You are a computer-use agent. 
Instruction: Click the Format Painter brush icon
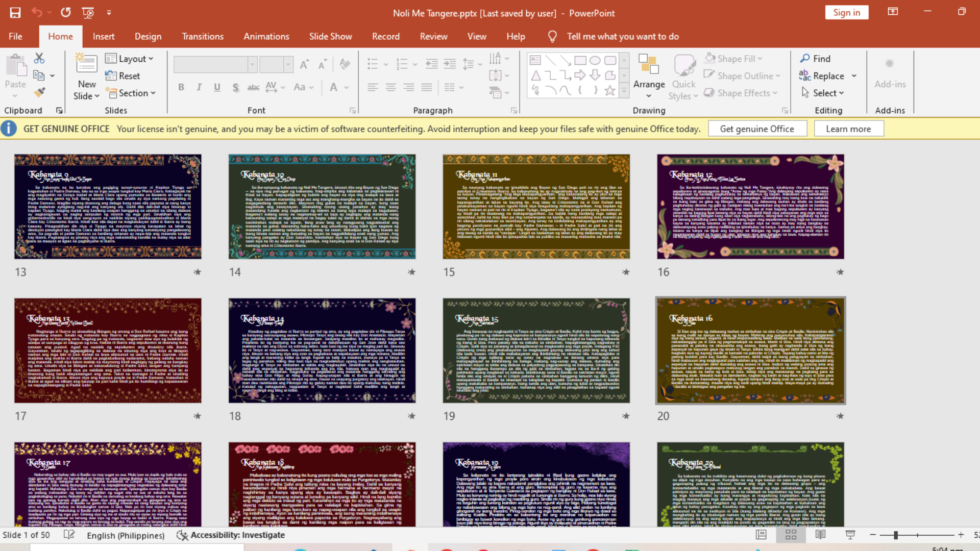(39, 93)
